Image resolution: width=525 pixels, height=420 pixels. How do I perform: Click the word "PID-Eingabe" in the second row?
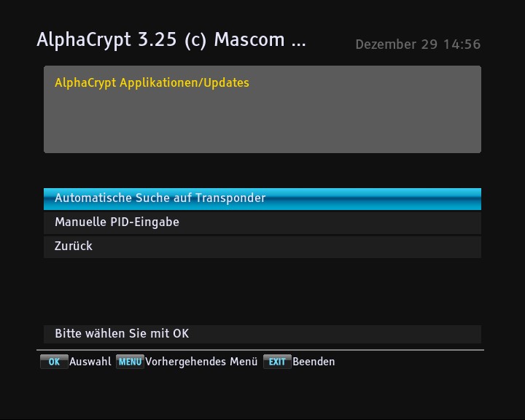(147, 222)
